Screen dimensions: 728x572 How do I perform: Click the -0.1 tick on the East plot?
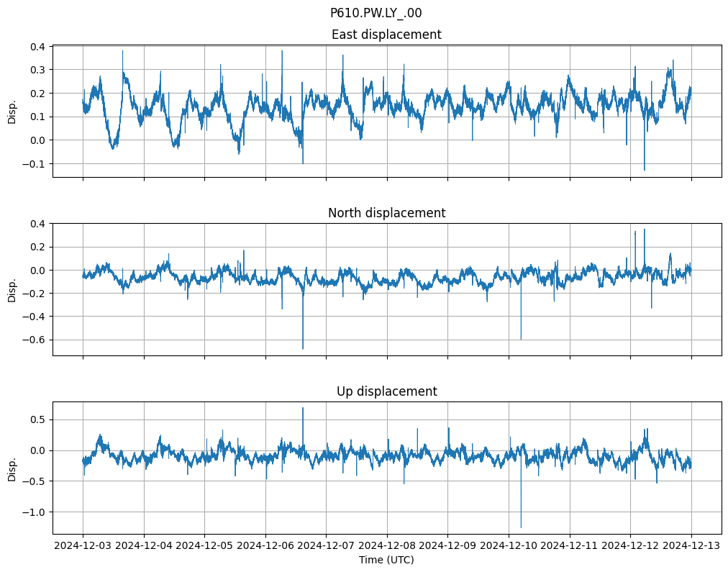[35, 164]
